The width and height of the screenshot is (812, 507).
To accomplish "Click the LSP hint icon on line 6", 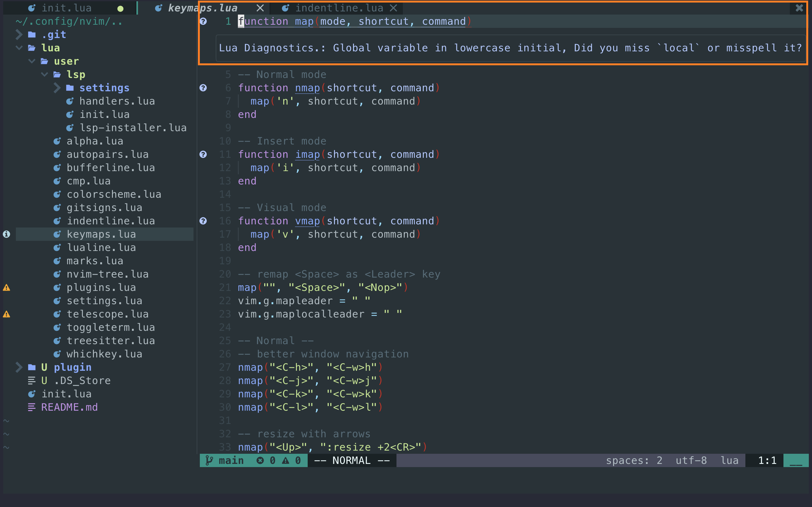I will pos(204,87).
